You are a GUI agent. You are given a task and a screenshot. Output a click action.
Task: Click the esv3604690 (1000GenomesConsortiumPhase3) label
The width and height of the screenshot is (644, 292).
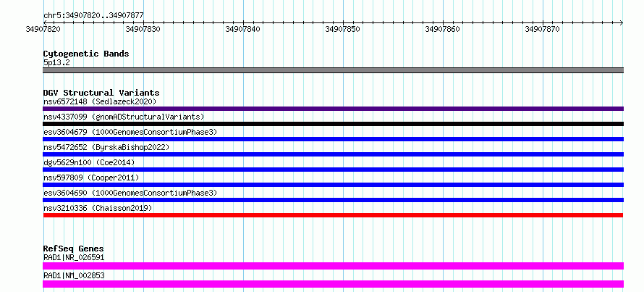[130, 193]
